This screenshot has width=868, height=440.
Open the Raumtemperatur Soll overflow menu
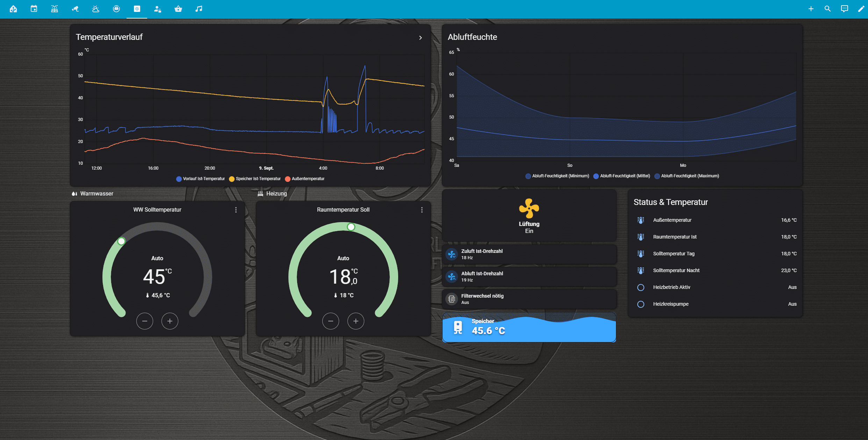[x=422, y=210]
